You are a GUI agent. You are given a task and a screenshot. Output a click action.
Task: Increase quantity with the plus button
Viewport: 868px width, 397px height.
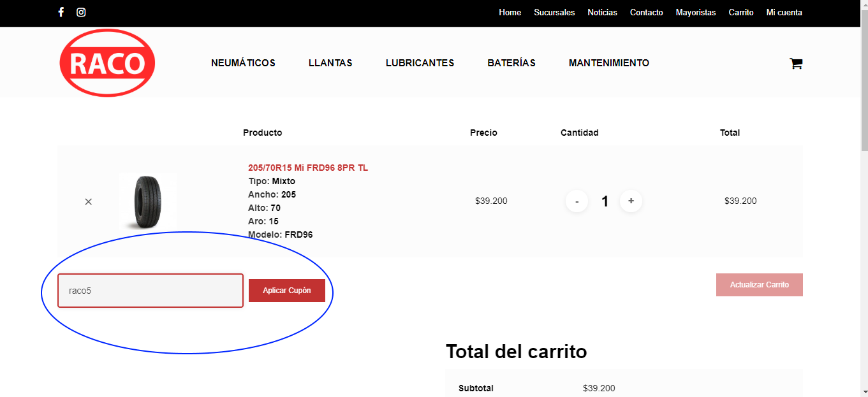click(x=631, y=201)
